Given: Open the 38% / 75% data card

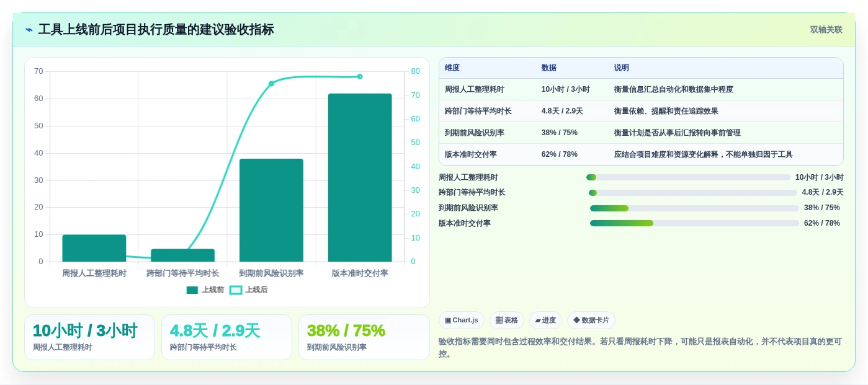Looking at the screenshot, I should [x=364, y=337].
